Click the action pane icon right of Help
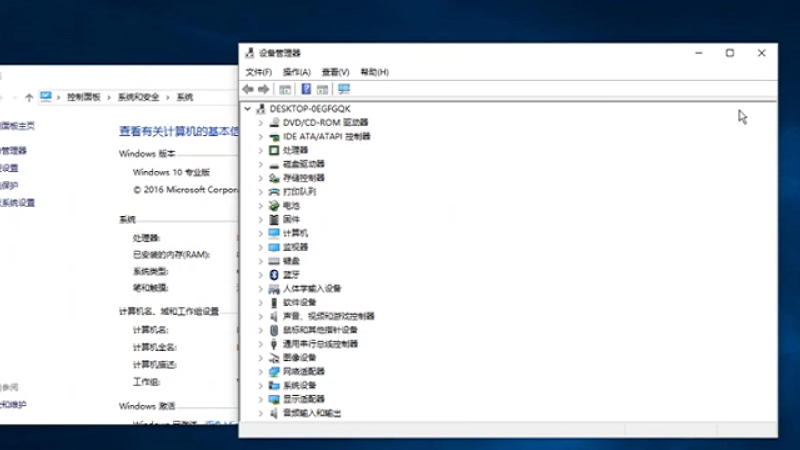Viewport: 800px width, 450px height. pyautogui.click(x=322, y=89)
